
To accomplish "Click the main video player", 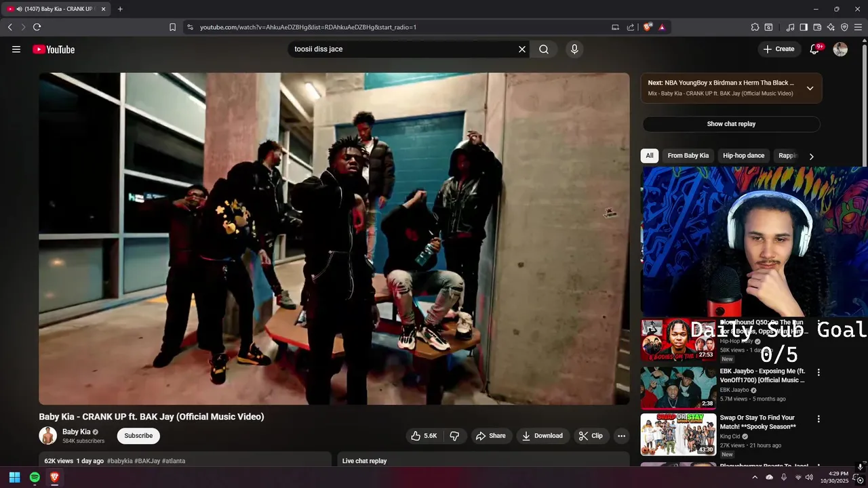I will click(334, 239).
